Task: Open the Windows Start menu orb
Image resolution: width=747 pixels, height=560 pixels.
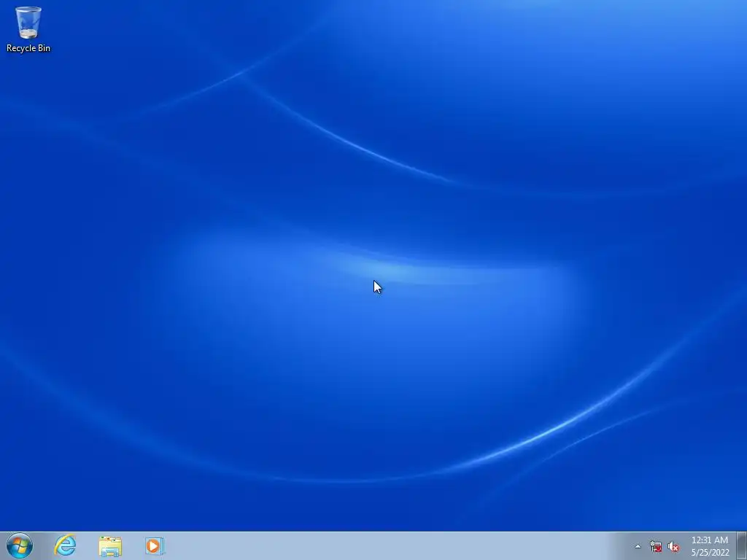Action: 20,545
